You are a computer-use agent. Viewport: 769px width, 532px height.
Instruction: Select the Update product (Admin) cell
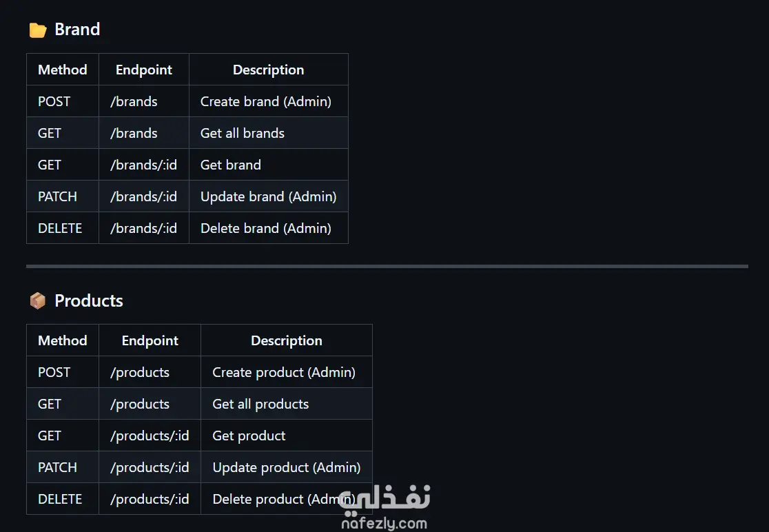(287, 467)
